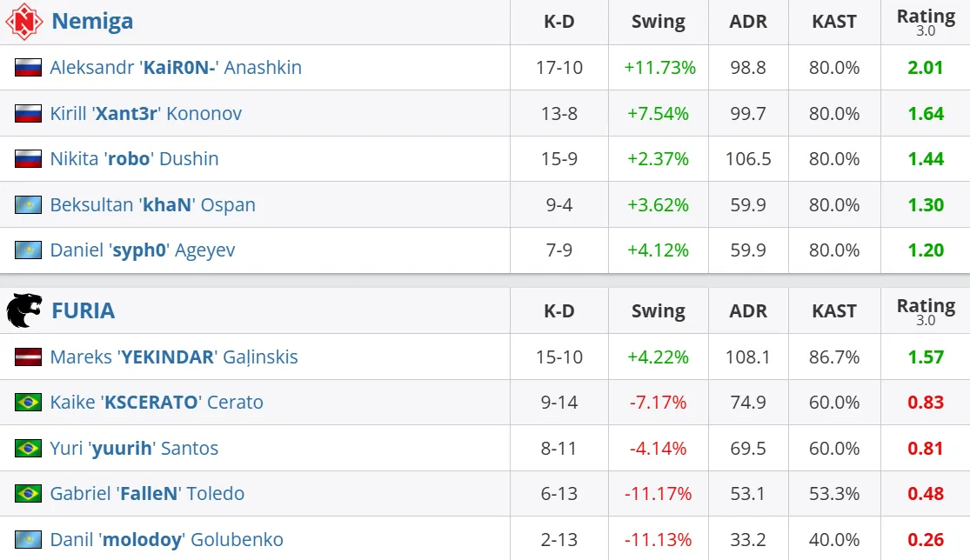Sort FURIA table by ADR header
This screenshot has width=970, height=560.
coord(748,311)
